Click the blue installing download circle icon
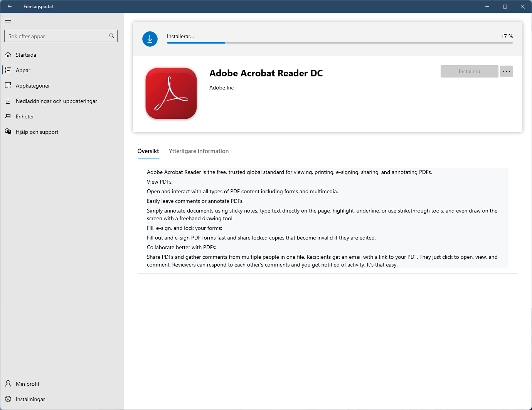This screenshot has width=532, height=410. tap(150, 39)
